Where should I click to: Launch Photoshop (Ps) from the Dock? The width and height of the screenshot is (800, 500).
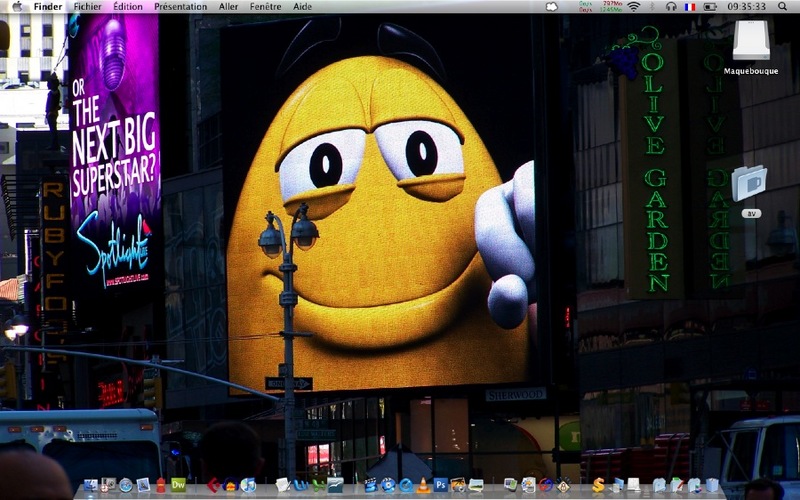[441, 485]
